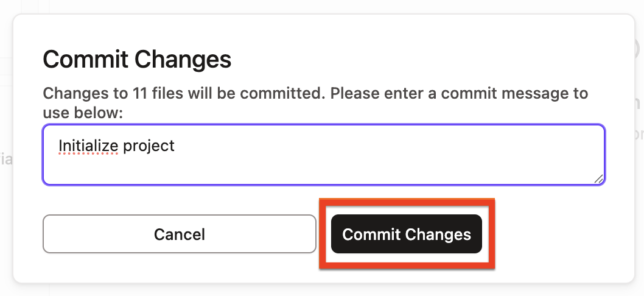Viewport: 644px width, 296px height.
Task: Click the space between "Initialize" and "project"
Action: point(120,146)
